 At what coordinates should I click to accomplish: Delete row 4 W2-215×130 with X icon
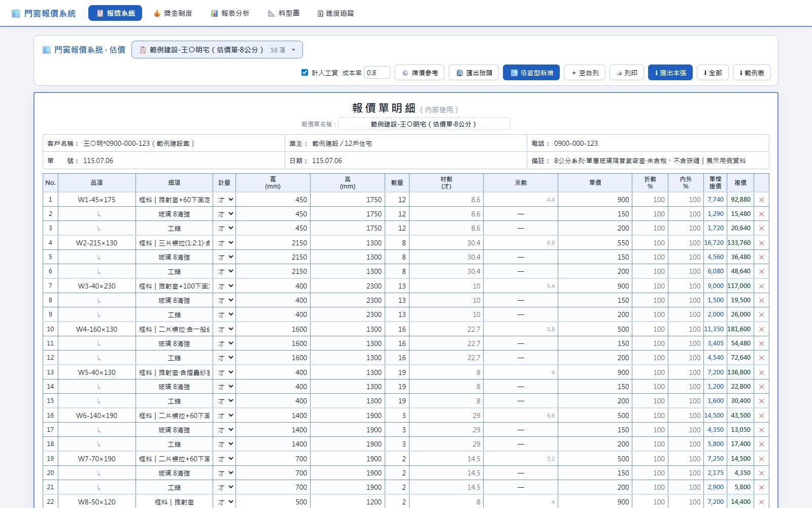(x=761, y=243)
